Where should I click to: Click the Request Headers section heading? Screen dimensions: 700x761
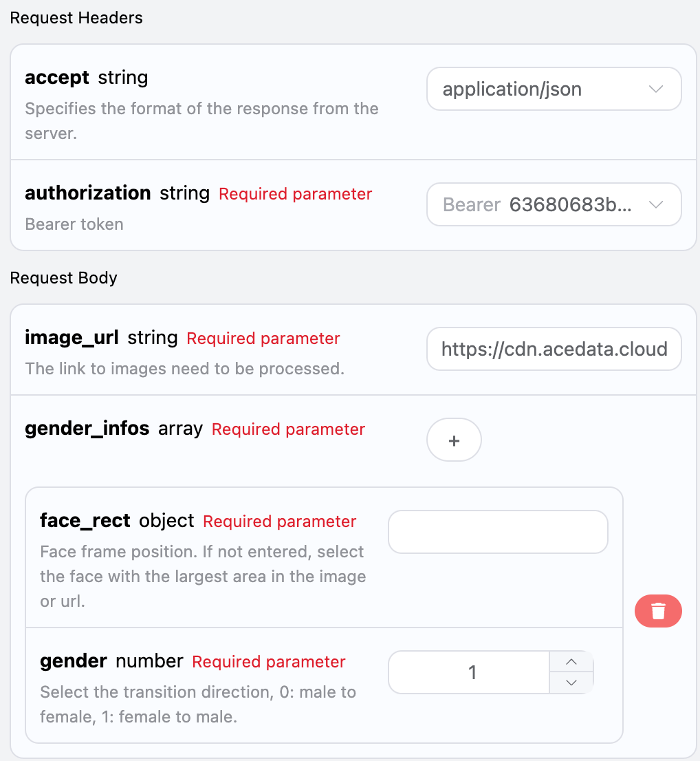pyautogui.click(x=76, y=19)
